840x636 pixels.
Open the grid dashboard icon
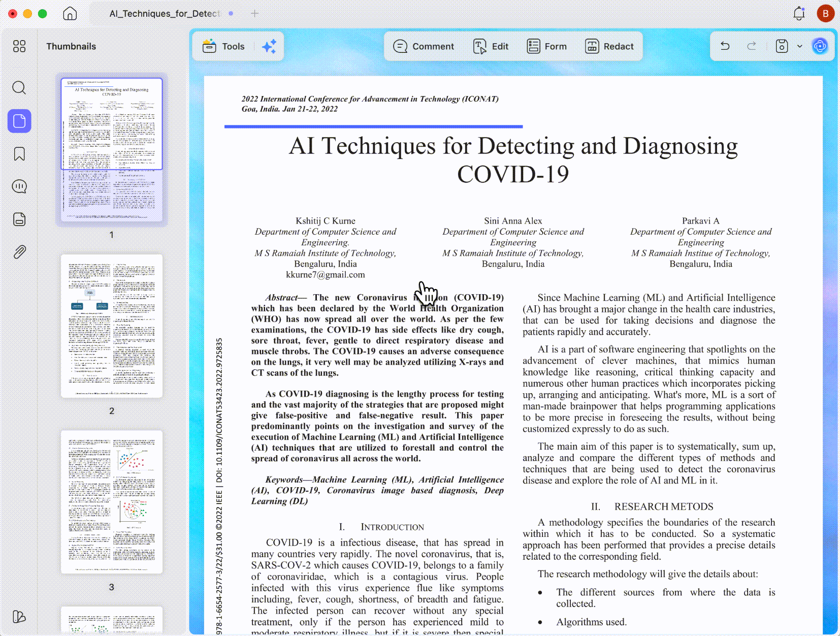click(x=19, y=46)
